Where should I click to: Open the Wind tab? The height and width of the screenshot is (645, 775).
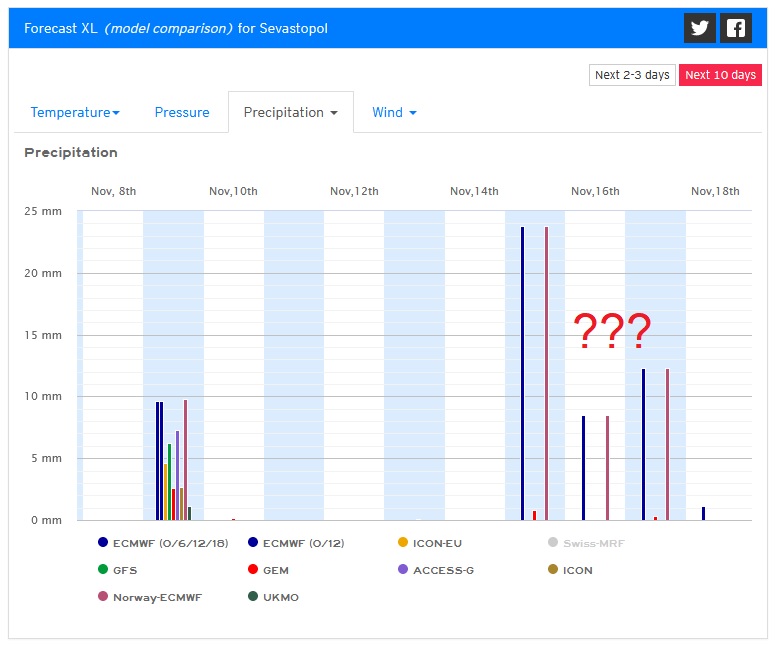(394, 113)
